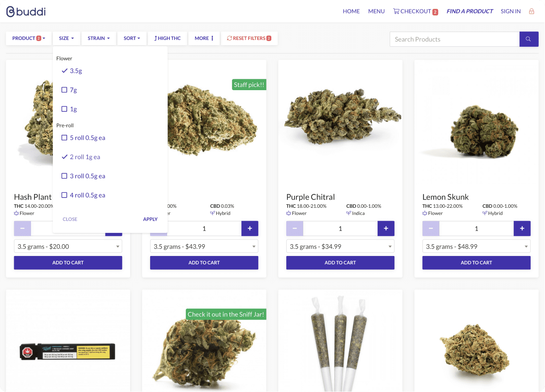The image size is (545, 392).
Task: Uncheck the 2 roll 1g ea option
Action: tap(81, 157)
